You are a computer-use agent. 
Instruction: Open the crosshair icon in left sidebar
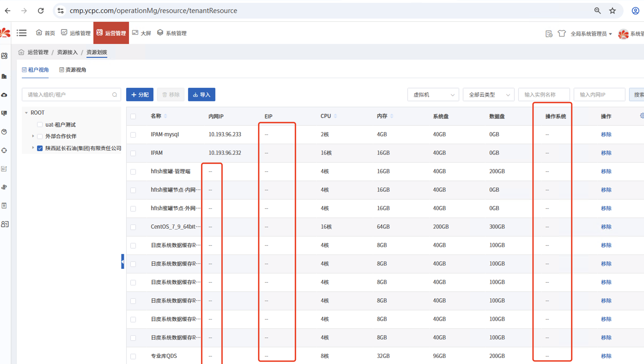click(4, 150)
